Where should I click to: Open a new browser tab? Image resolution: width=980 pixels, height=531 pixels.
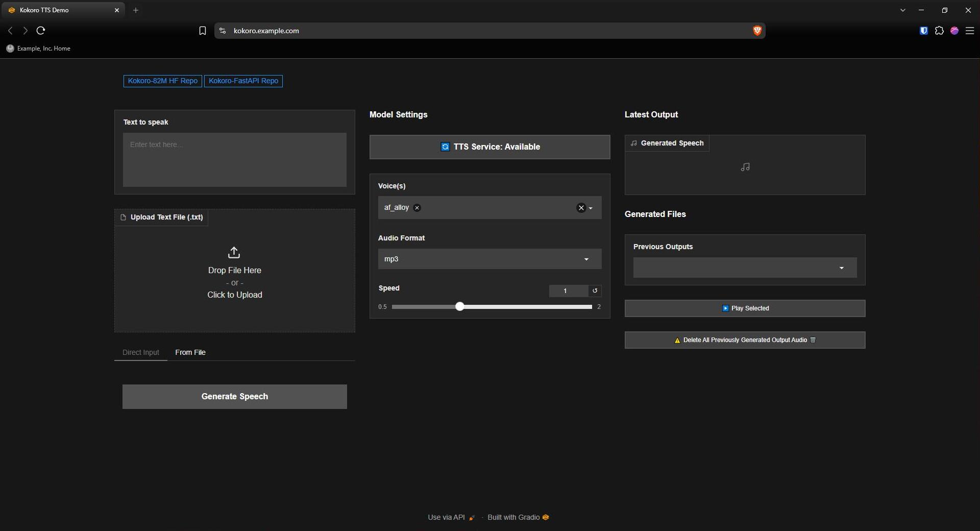pyautogui.click(x=136, y=10)
